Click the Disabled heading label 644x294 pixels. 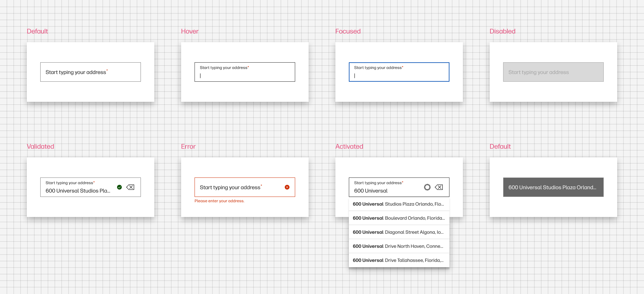pyautogui.click(x=502, y=31)
